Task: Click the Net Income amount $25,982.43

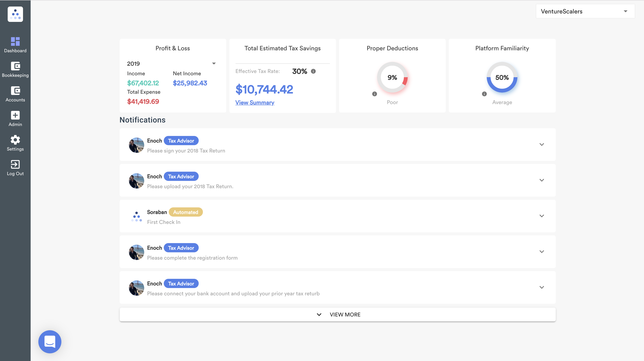Action: click(190, 83)
